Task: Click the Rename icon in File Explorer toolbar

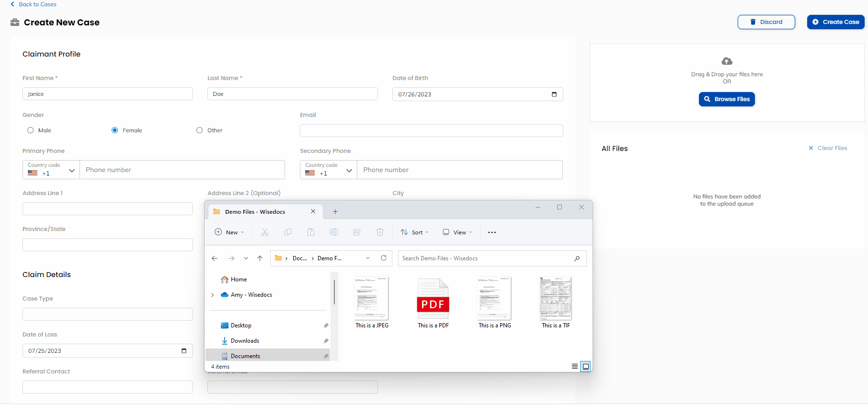Action: pyautogui.click(x=334, y=232)
